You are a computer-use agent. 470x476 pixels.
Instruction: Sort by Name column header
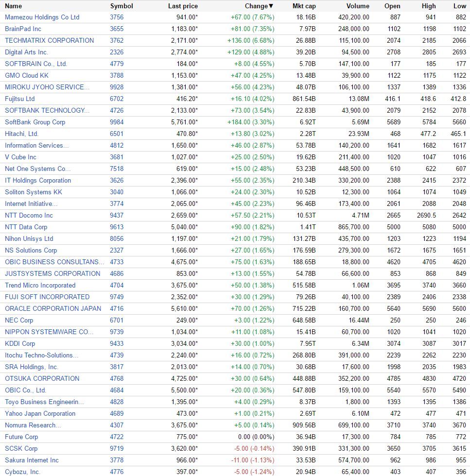(x=14, y=6)
